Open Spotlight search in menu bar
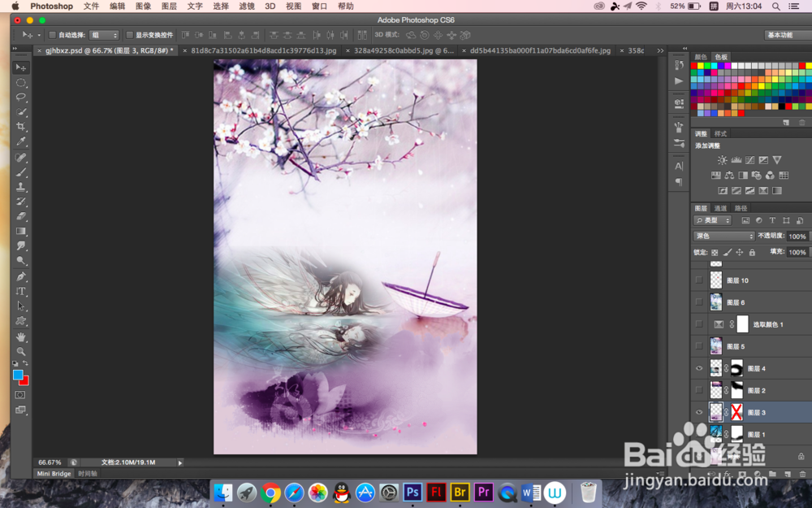Image resolution: width=812 pixels, height=508 pixels. (x=775, y=7)
